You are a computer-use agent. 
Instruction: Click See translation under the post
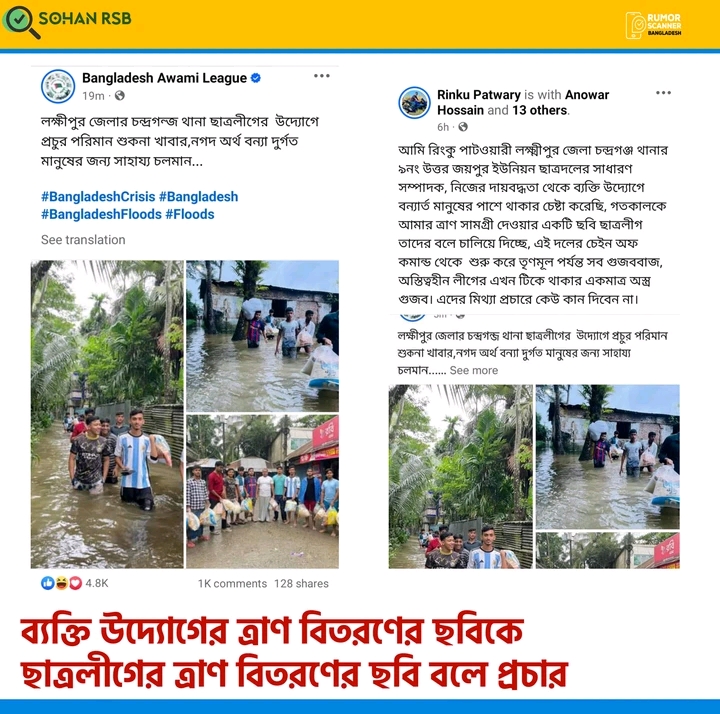[83, 240]
